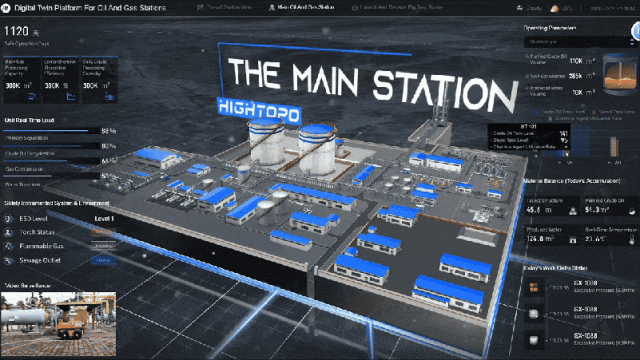Click the icon beside '45.6 m'

[x=573, y=211]
